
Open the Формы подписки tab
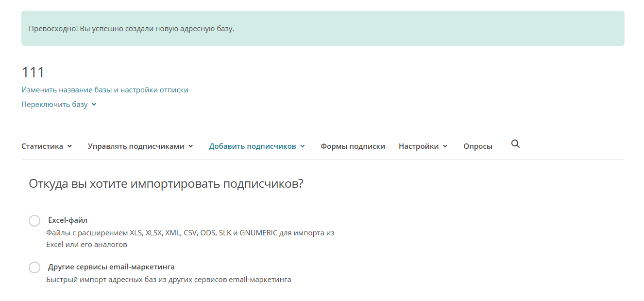(353, 146)
